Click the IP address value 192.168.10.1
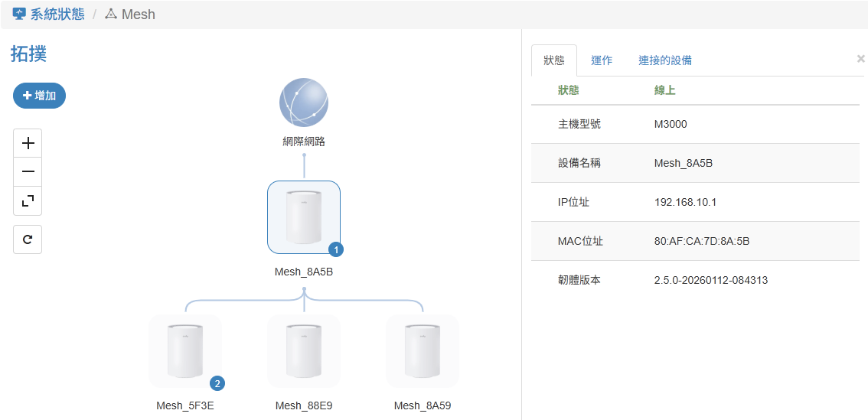 (x=685, y=202)
